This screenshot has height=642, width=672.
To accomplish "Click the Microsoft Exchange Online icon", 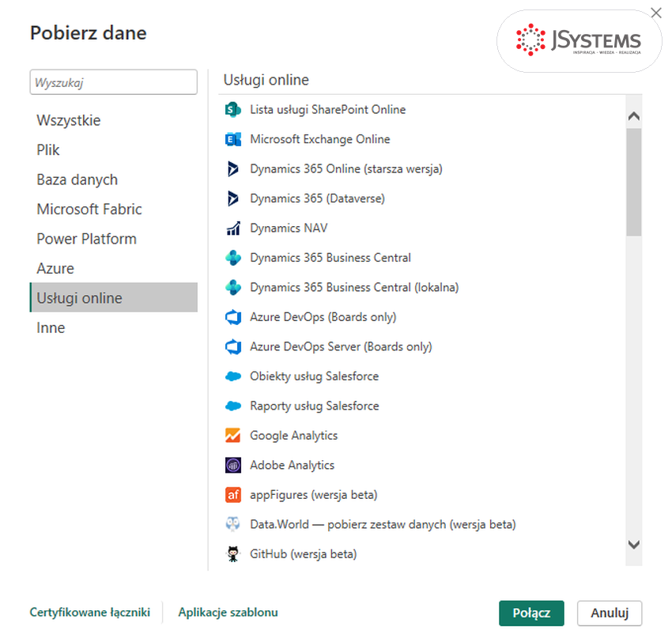I will coord(233,139).
